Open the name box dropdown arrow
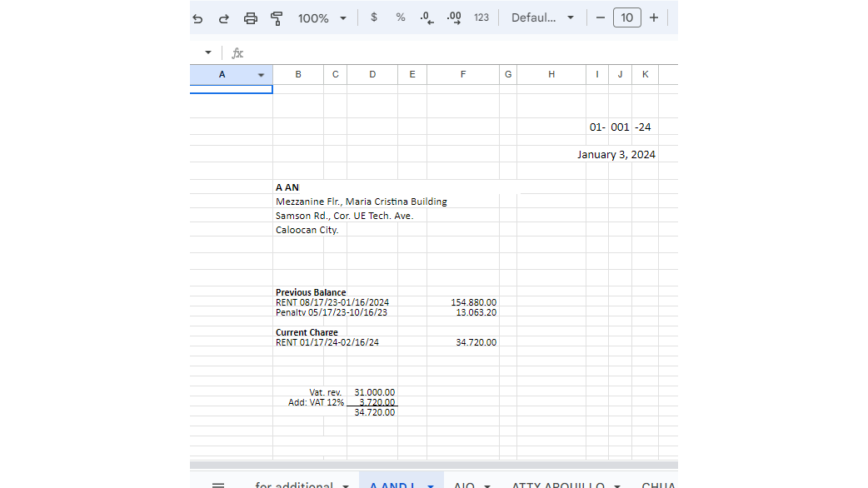Image resolution: width=868 pixels, height=488 pixels. (x=208, y=52)
